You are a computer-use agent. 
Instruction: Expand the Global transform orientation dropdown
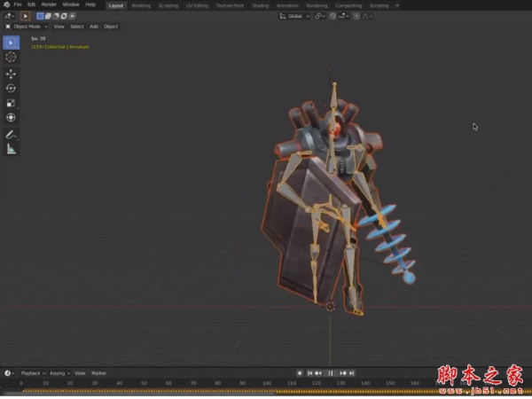pos(294,16)
